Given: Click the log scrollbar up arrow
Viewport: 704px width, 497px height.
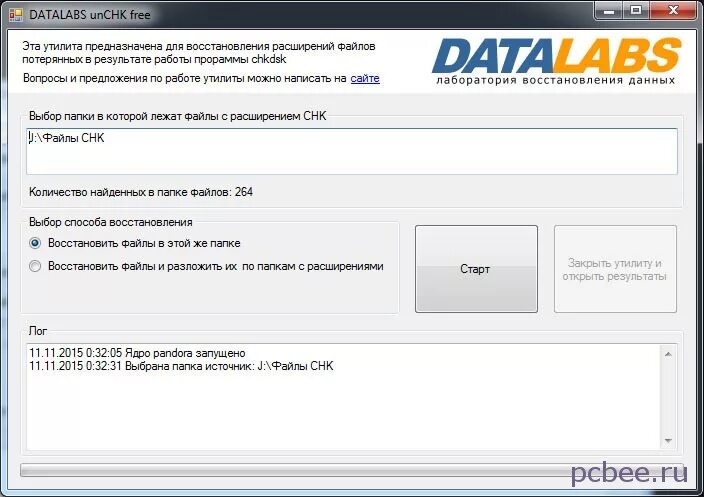Looking at the screenshot, I should (668, 354).
